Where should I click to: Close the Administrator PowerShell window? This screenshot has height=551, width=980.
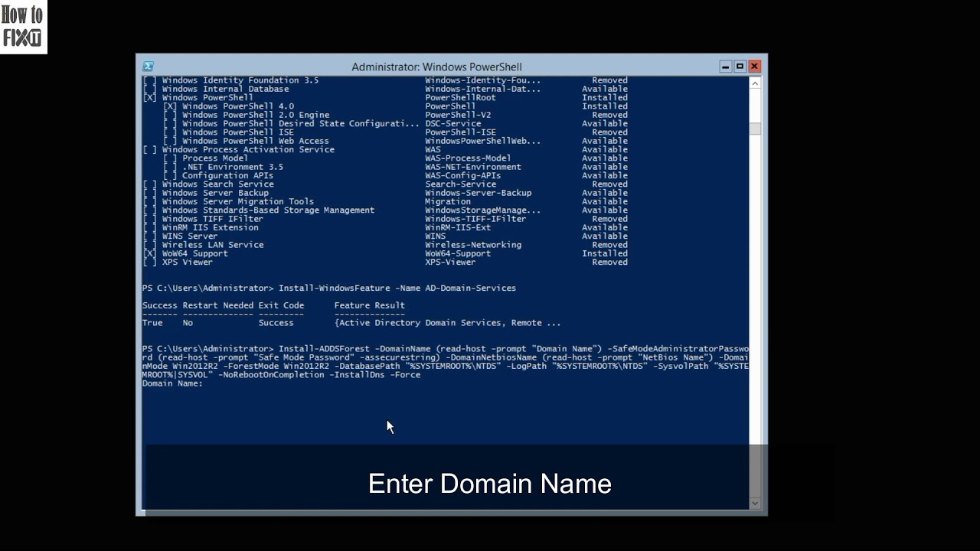tap(754, 67)
